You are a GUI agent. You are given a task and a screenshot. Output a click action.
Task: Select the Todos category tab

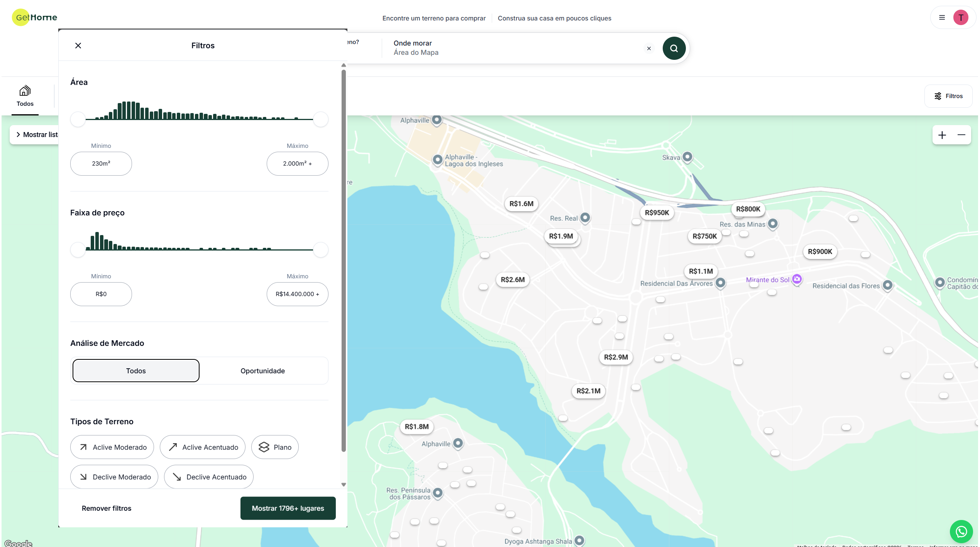pyautogui.click(x=25, y=96)
